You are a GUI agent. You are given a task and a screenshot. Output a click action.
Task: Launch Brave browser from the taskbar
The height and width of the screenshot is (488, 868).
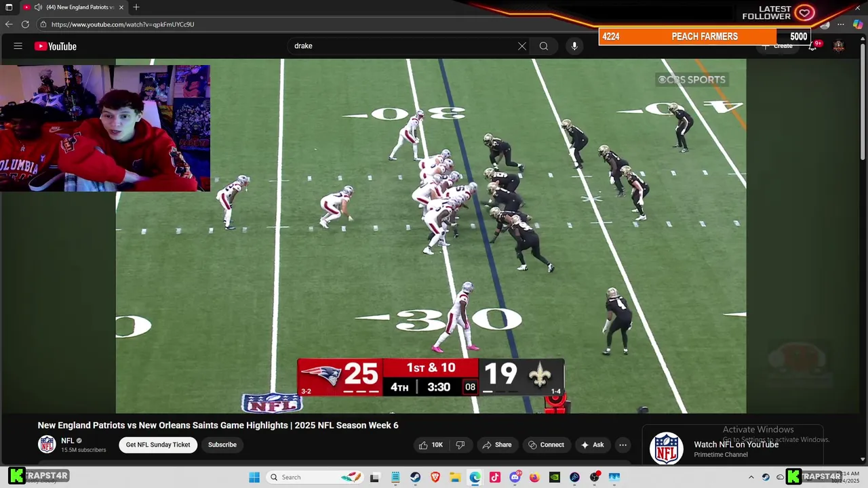coord(435,477)
